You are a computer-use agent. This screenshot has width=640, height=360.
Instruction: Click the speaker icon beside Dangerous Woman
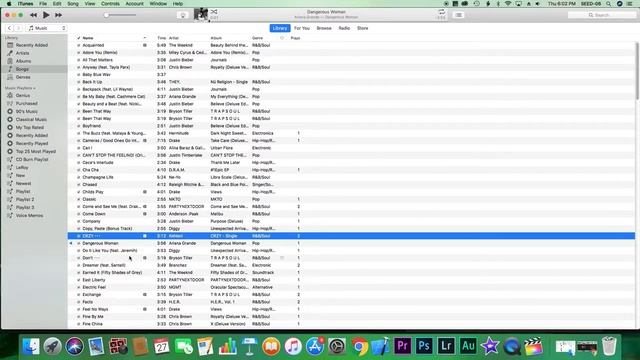coord(71,243)
